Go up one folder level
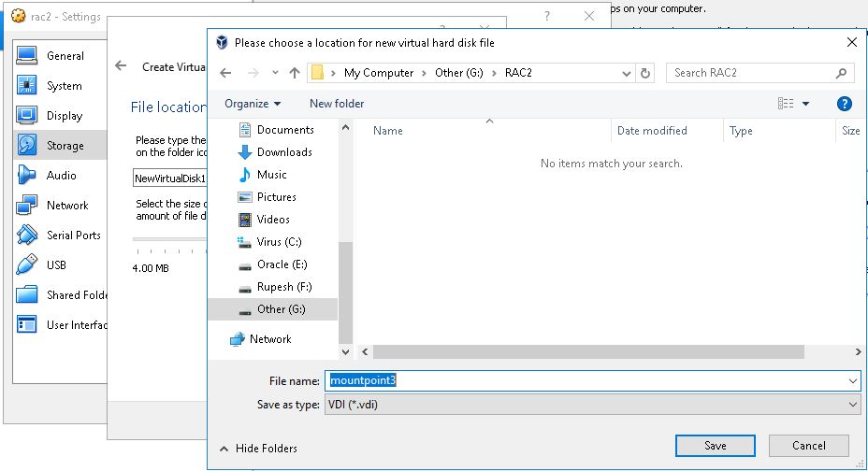The width and height of the screenshot is (868, 471). click(295, 73)
